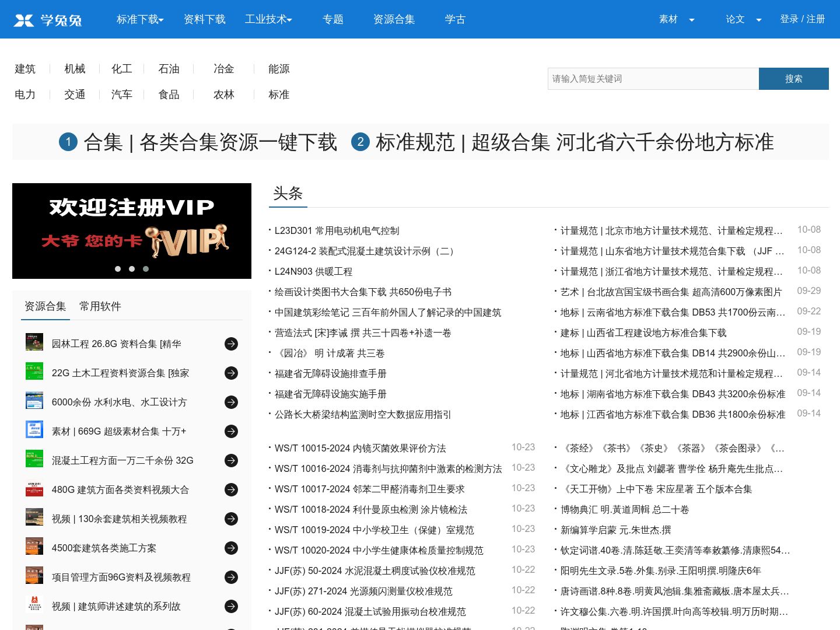Click the 学兔兔 site logo
840x630 pixels.
48,20
